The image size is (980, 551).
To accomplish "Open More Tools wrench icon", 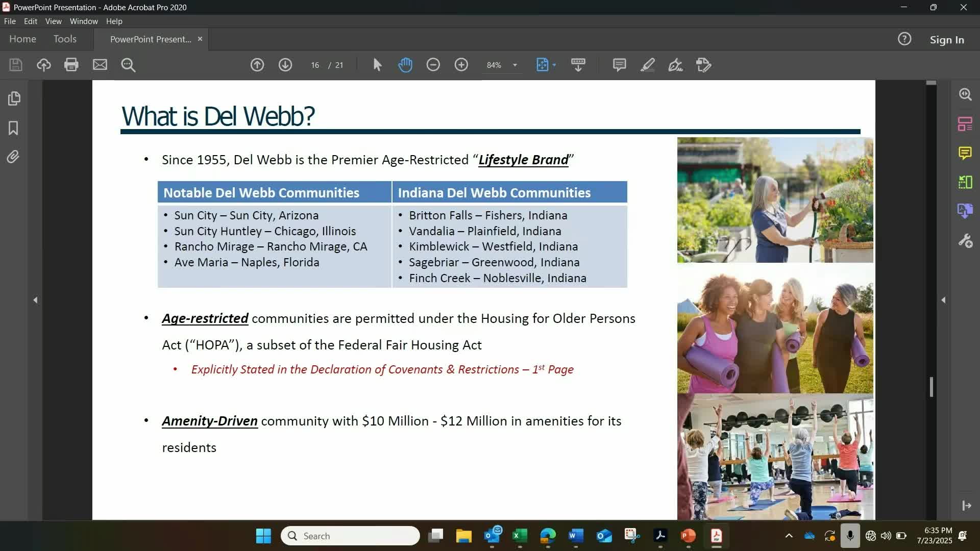I will [x=965, y=240].
